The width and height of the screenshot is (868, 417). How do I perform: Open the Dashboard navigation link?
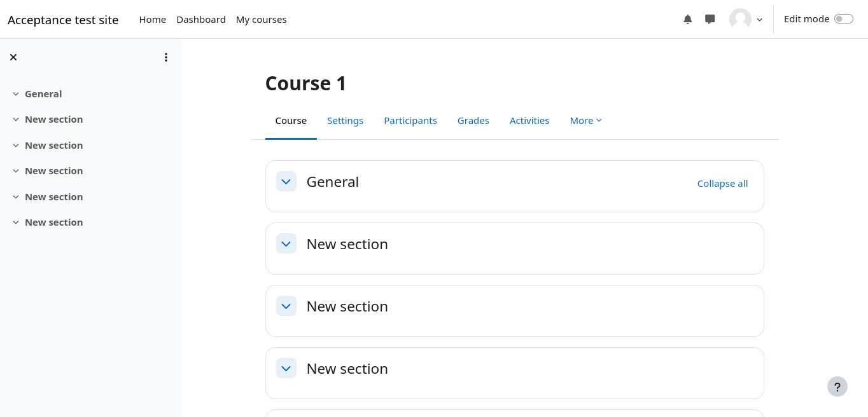pyautogui.click(x=201, y=20)
